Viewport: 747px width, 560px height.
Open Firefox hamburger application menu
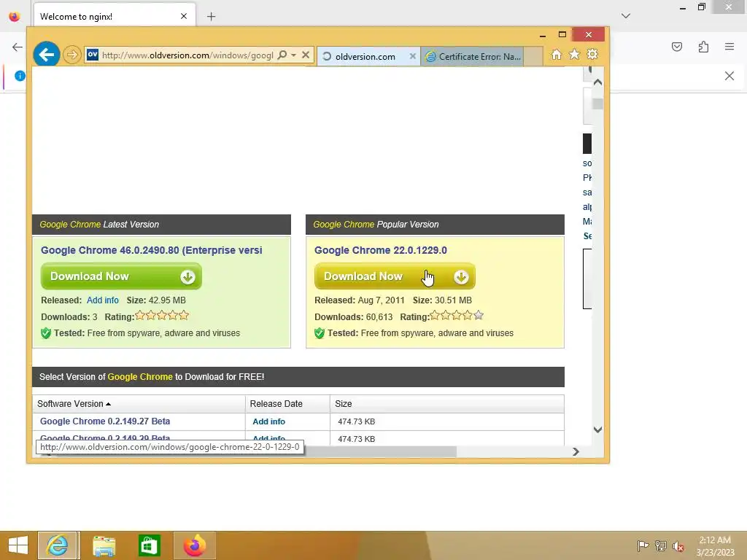(x=729, y=47)
